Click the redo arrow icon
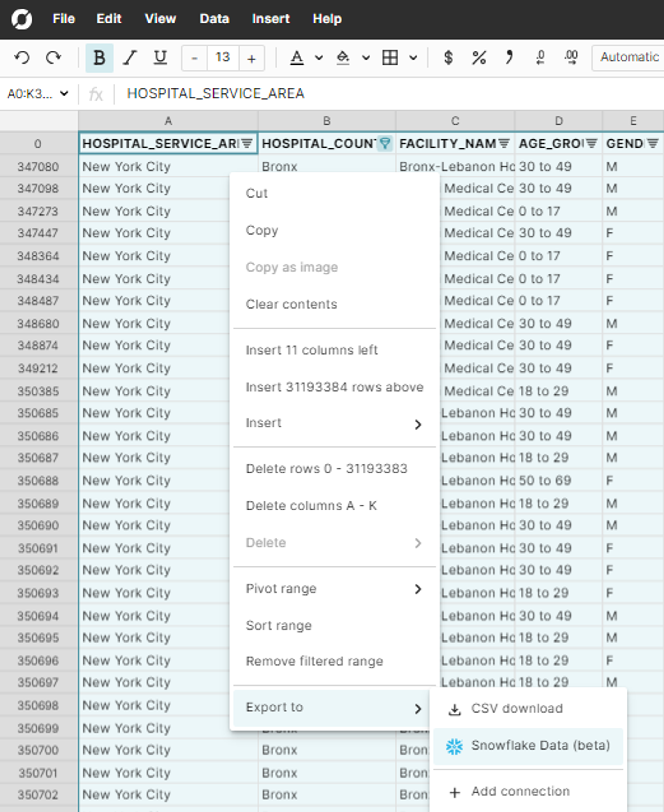This screenshot has width=664, height=812. [x=53, y=58]
